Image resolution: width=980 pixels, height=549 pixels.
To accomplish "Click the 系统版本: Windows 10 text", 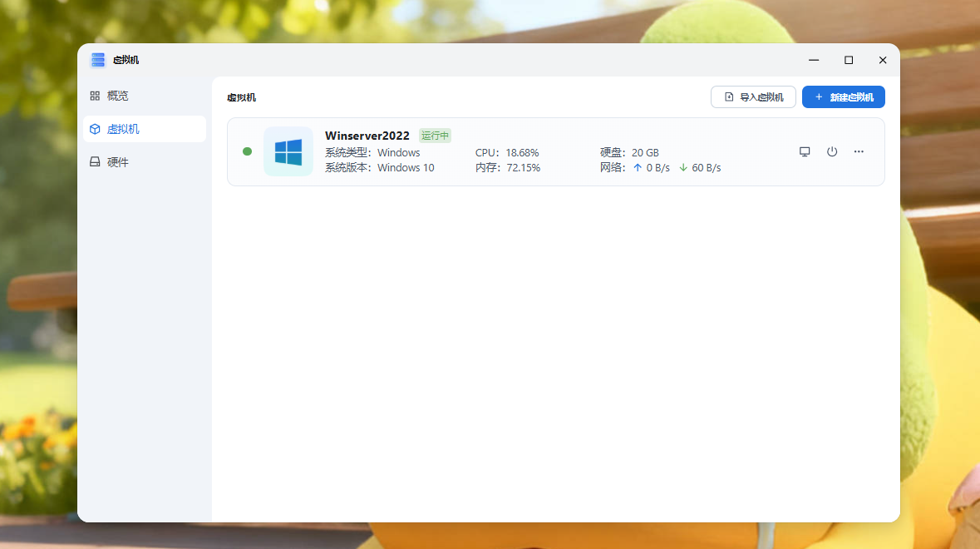I will tap(379, 167).
